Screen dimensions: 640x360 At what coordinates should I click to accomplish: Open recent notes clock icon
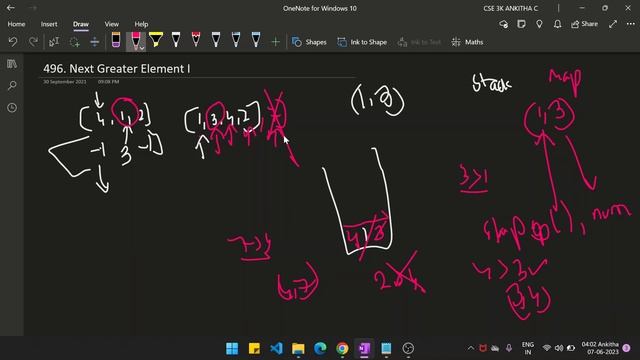[12, 108]
